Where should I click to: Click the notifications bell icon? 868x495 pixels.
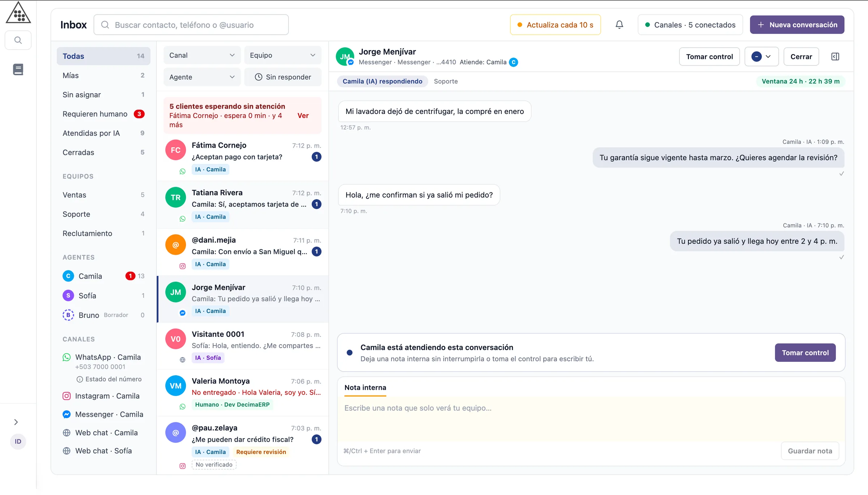[x=619, y=25]
